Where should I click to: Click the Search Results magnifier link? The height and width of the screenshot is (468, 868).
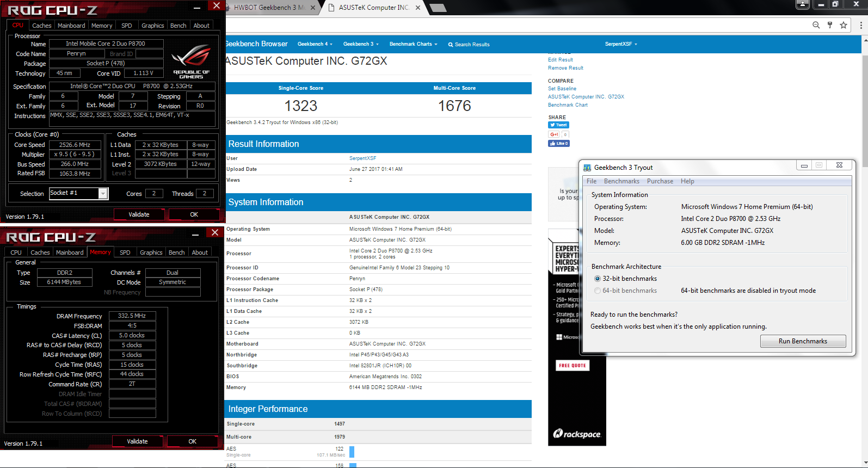click(x=469, y=45)
